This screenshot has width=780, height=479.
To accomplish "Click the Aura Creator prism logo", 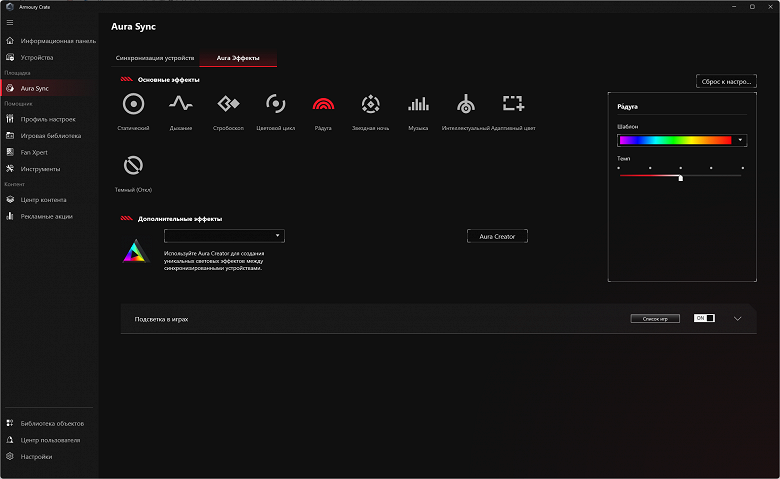I will [136, 251].
